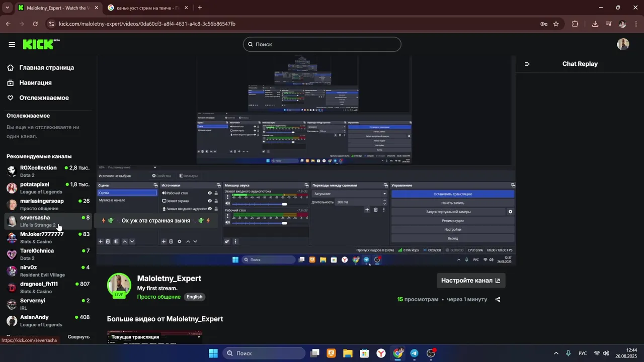Click Настройте канал button
Screen dimensions: 644x362
(471, 281)
